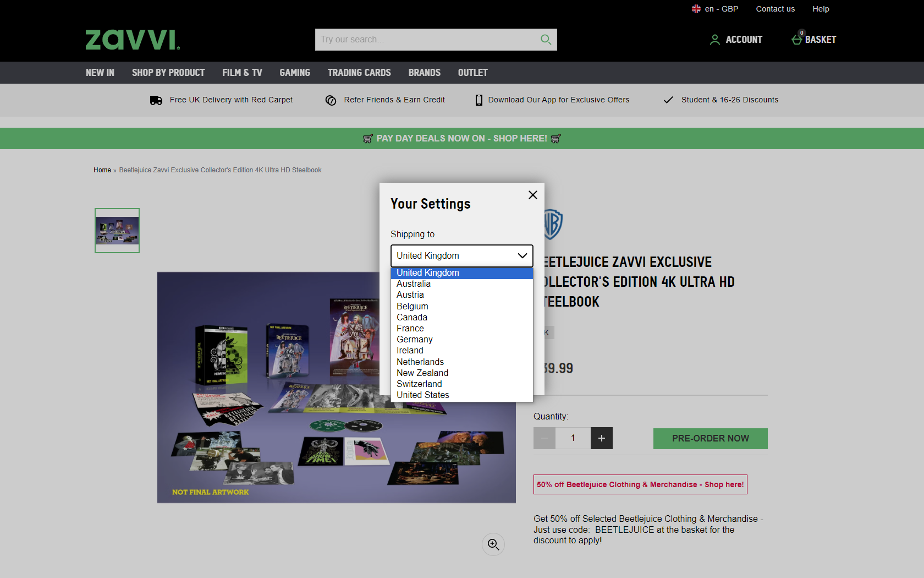Pick Germany in shipping list
Image resolution: width=924 pixels, height=578 pixels.
click(462, 340)
